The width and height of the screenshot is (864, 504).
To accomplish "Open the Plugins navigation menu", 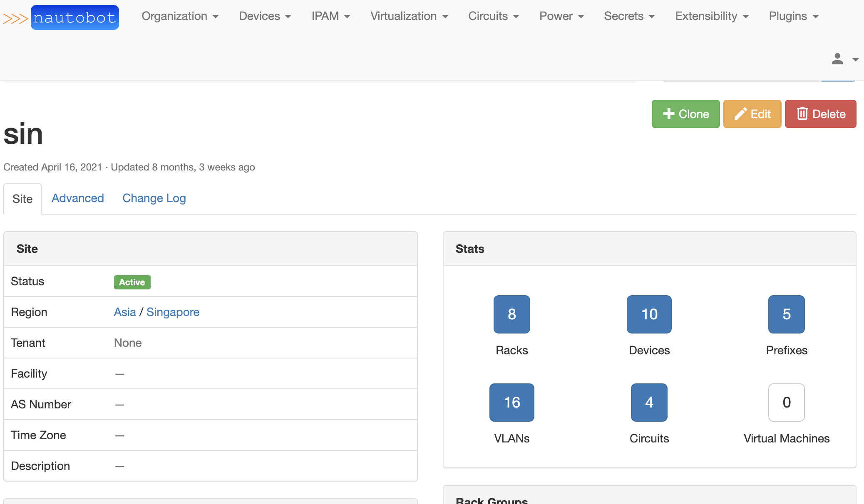I will (793, 16).
